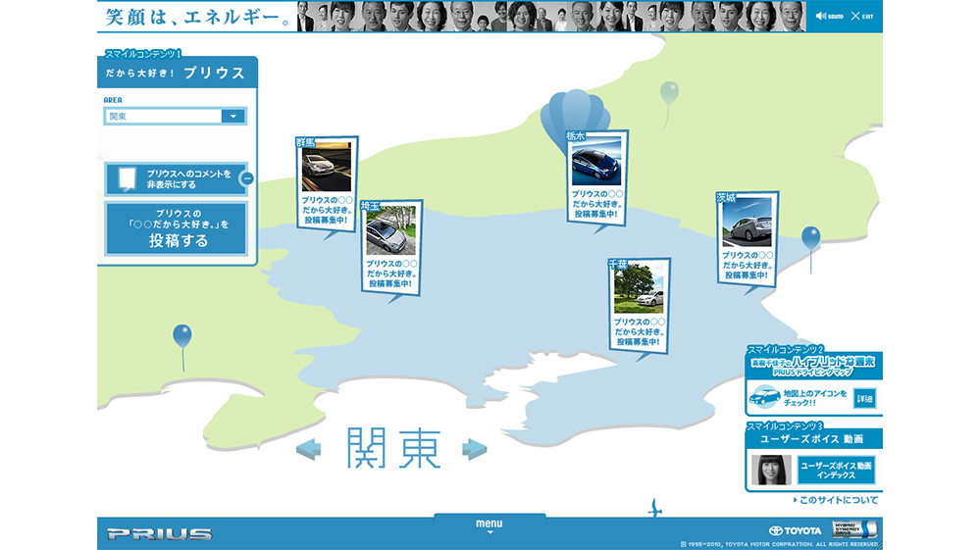Click the 詳細 button in Smile Contents 2

click(865, 398)
